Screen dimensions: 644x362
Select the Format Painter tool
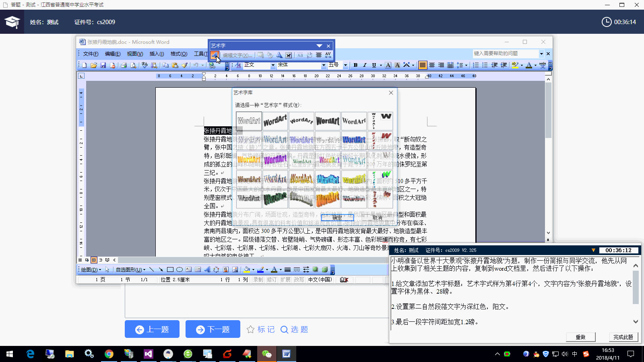[185, 65]
